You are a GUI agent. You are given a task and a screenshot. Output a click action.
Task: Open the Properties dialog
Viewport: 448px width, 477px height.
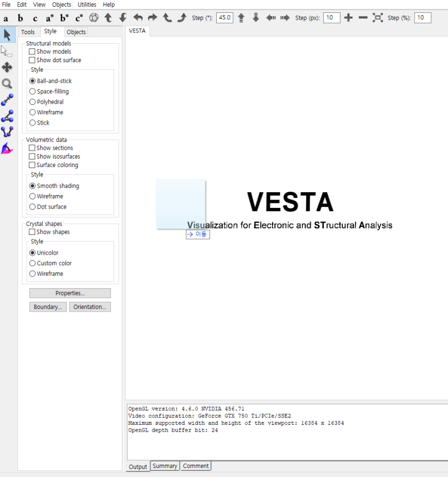(69, 293)
